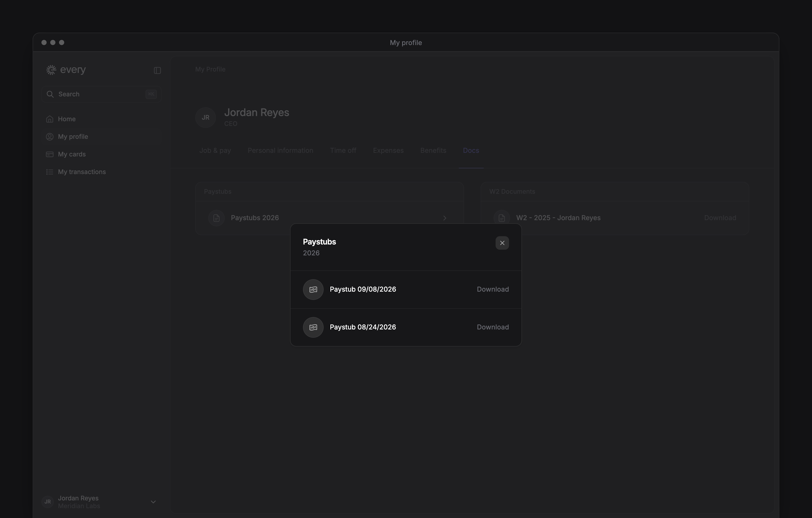Click the Paystub 09/08/2026 money icon

[x=313, y=289]
